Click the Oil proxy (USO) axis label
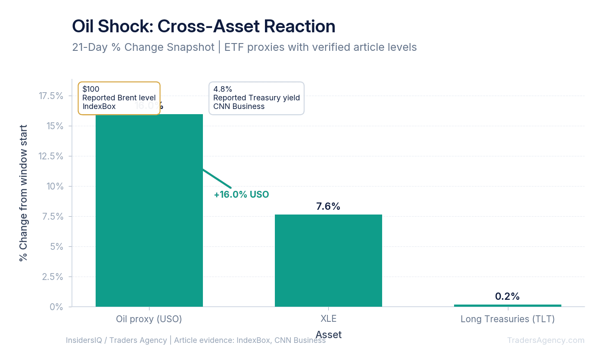Screen dimensions: 604x364 (x=149, y=319)
